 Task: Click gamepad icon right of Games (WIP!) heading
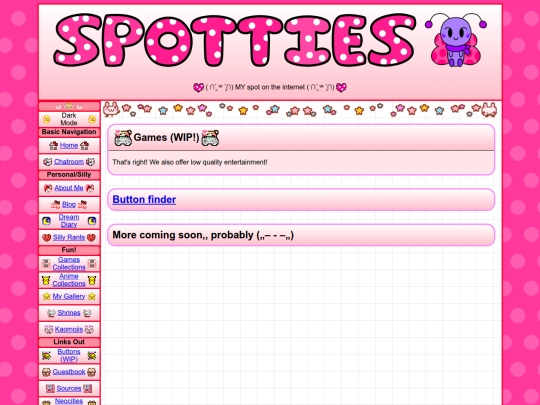pos(210,138)
